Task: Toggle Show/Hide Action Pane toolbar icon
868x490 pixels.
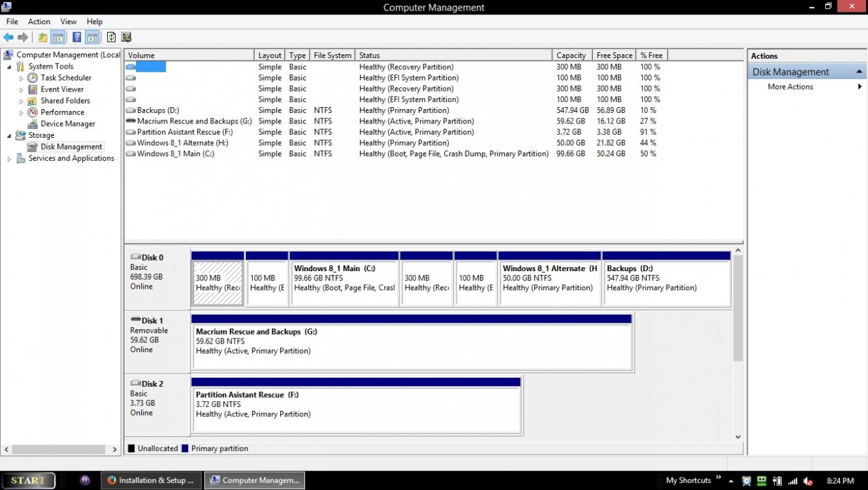Action: pyautogui.click(x=92, y=37)
